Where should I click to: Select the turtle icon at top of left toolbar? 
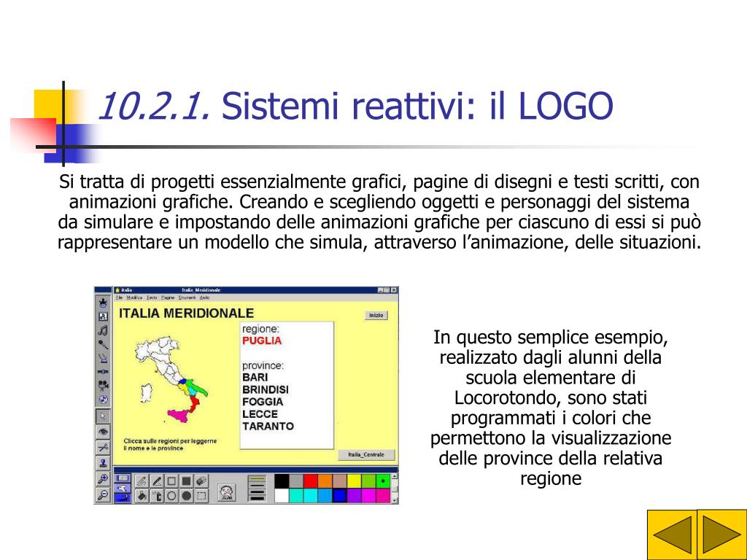tap(103, 303)
